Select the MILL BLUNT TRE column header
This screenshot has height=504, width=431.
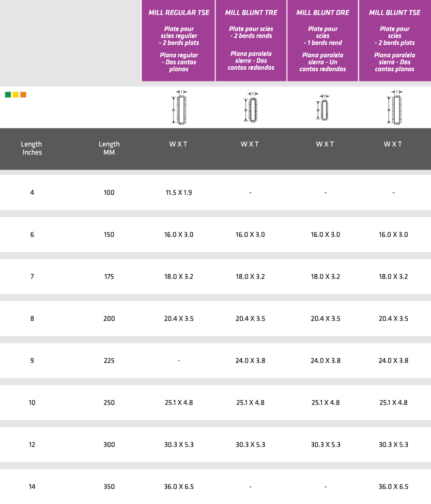tap(251, 13)
